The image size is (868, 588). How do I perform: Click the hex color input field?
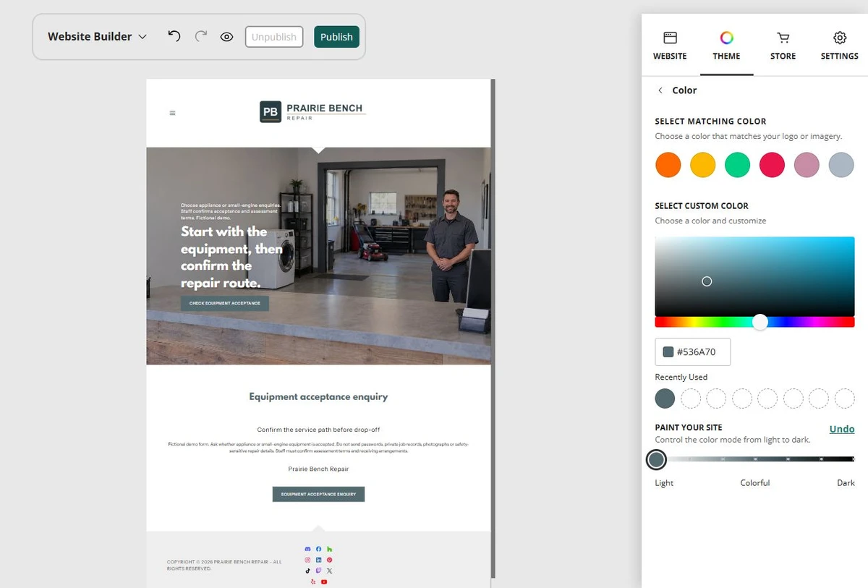693,352
